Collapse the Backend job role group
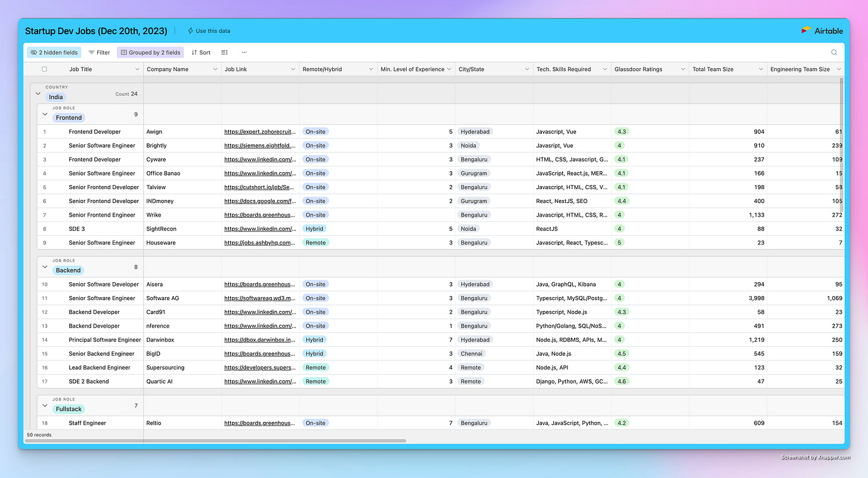Screen dimensions: 868x478 click(x=45, y=267)
